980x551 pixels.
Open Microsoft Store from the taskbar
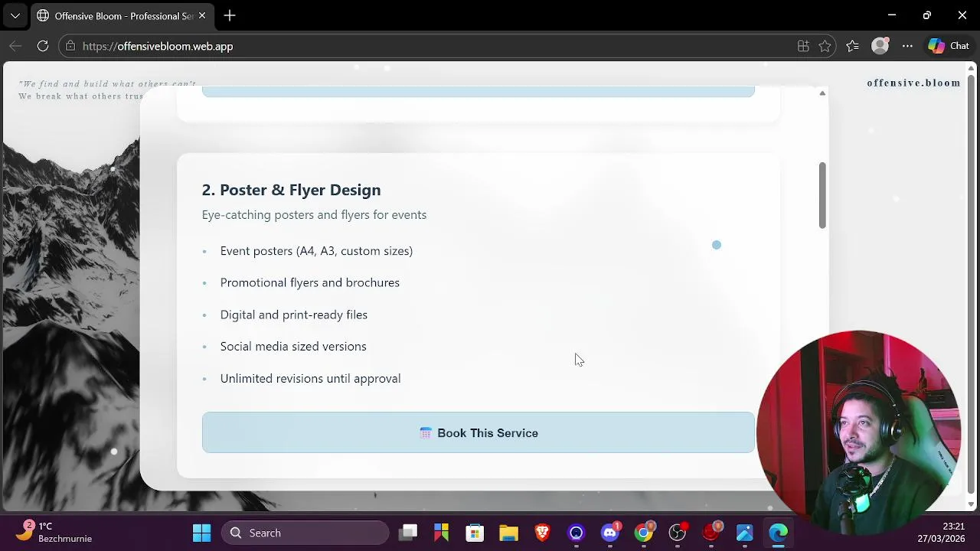[x=475, y=533]
